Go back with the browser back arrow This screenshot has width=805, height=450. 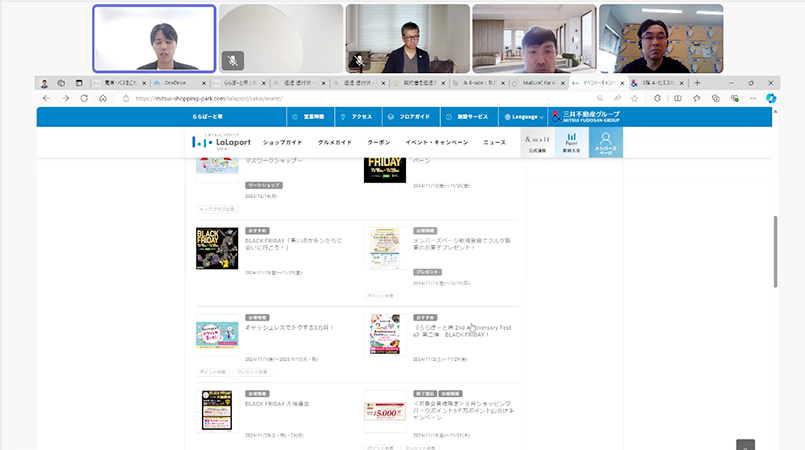[46, 99]
